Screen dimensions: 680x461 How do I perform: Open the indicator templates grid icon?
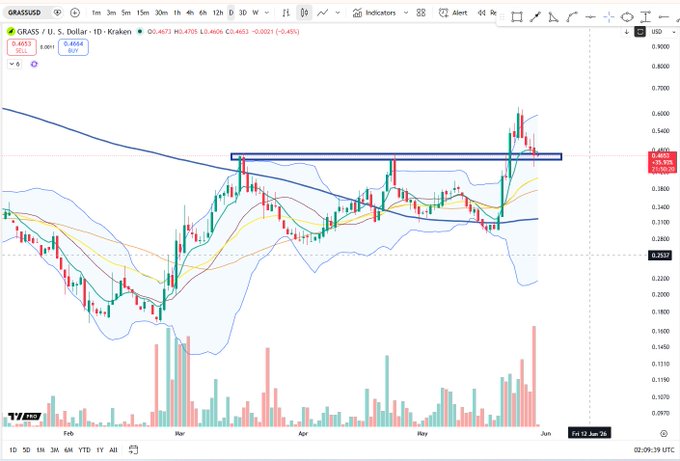tap(421, 13)
